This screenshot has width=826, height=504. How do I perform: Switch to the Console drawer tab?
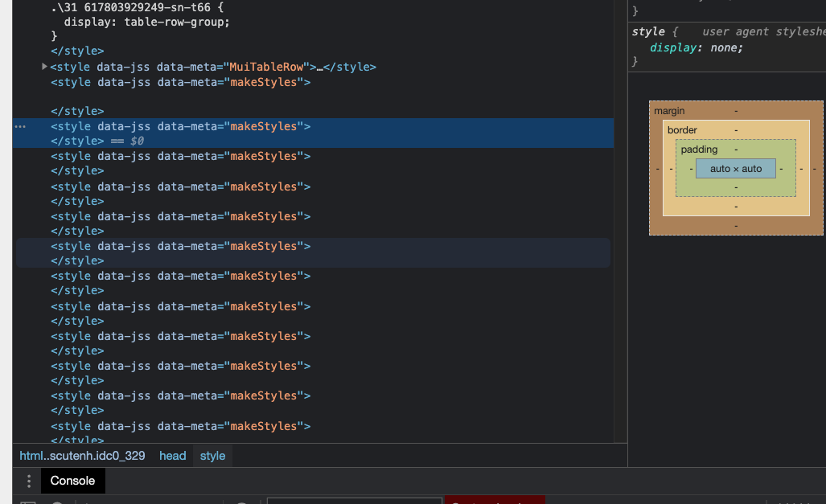pyautogui.click(x=72, y=480)
